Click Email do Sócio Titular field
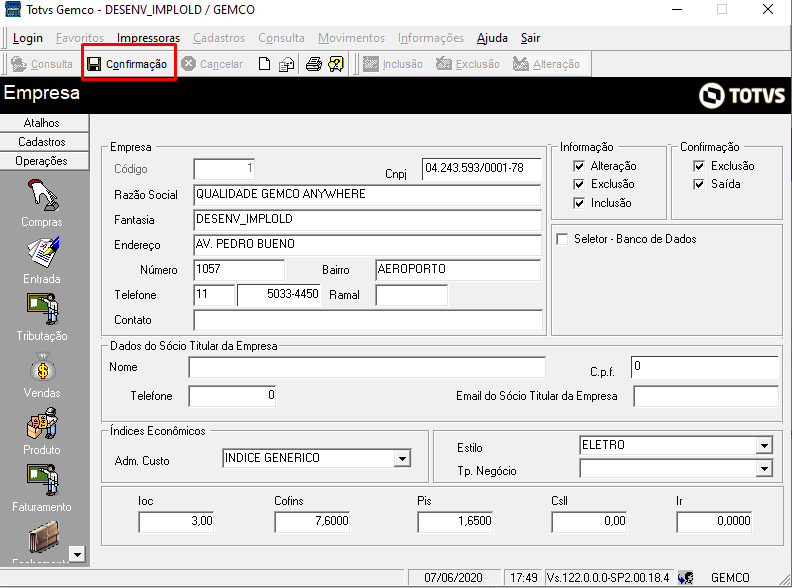This screenshot has height=588, width=792. (706, 396)
